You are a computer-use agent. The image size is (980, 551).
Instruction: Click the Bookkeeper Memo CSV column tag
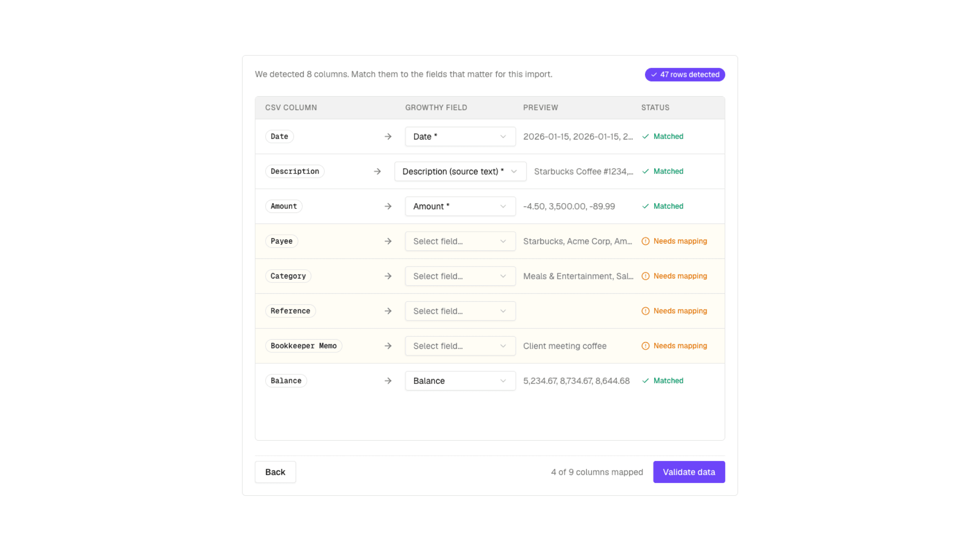(304, 346)
